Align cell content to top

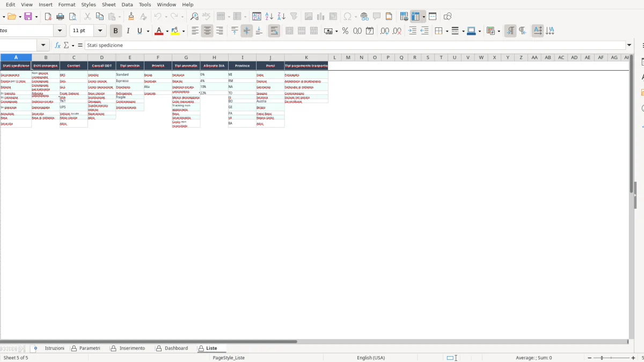tap(235, 31)
